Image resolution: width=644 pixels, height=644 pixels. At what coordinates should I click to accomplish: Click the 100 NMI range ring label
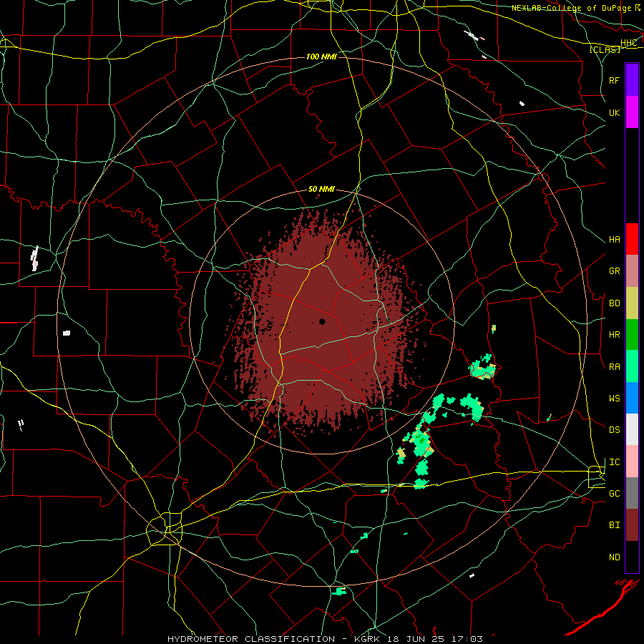pyautogui.click(x=321, y=57)
